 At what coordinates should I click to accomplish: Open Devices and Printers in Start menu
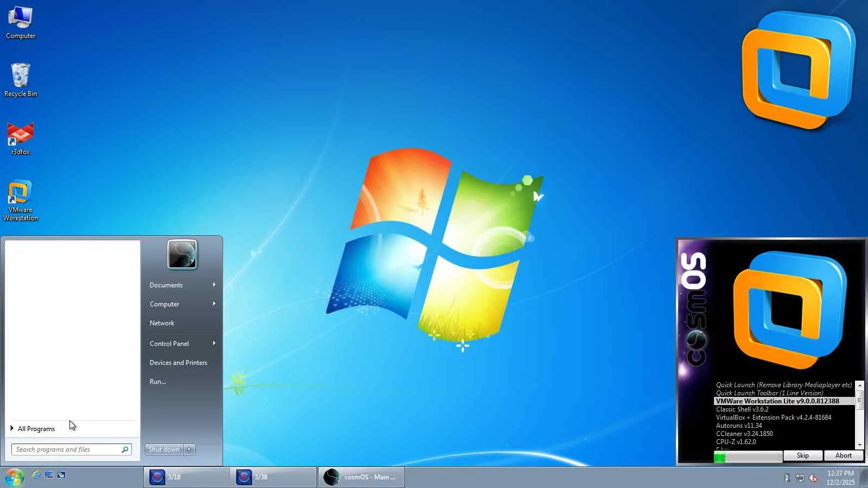[x=182, y=363]
